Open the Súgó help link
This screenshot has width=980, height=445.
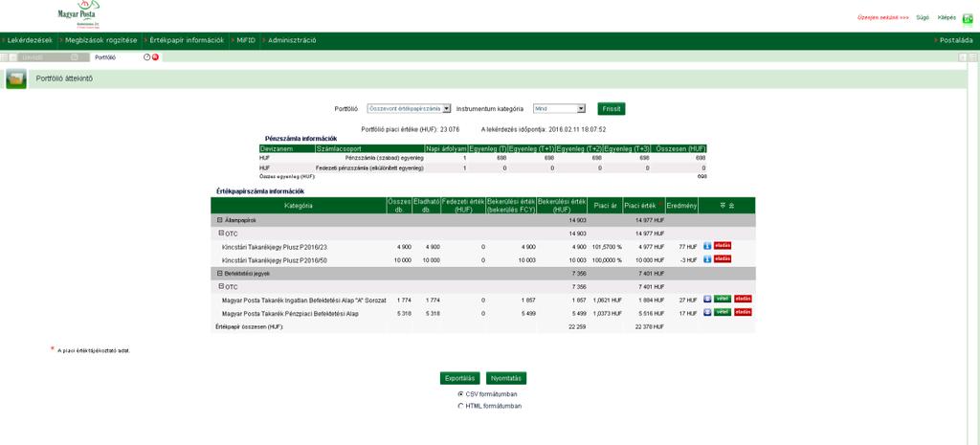(923, 17)
